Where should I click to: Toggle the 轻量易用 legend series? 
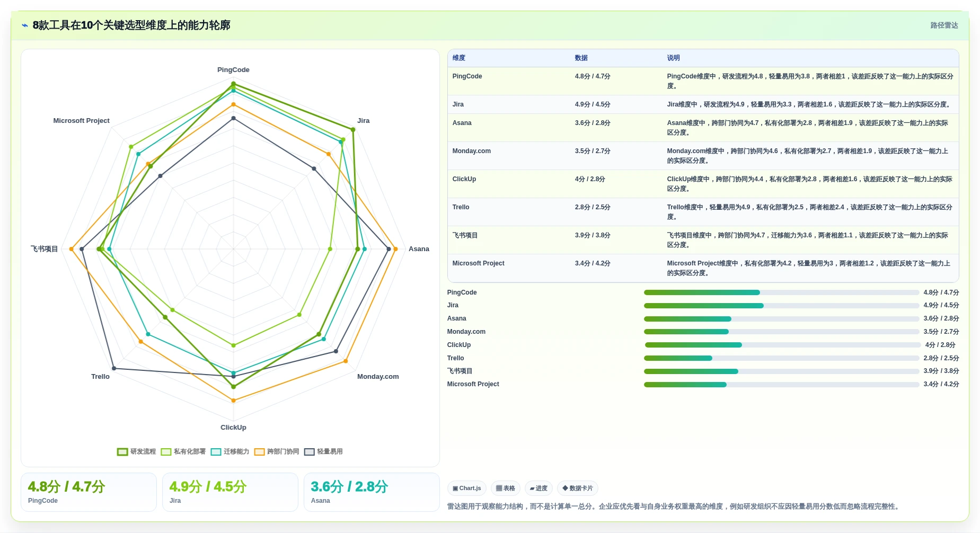[323, 451]
